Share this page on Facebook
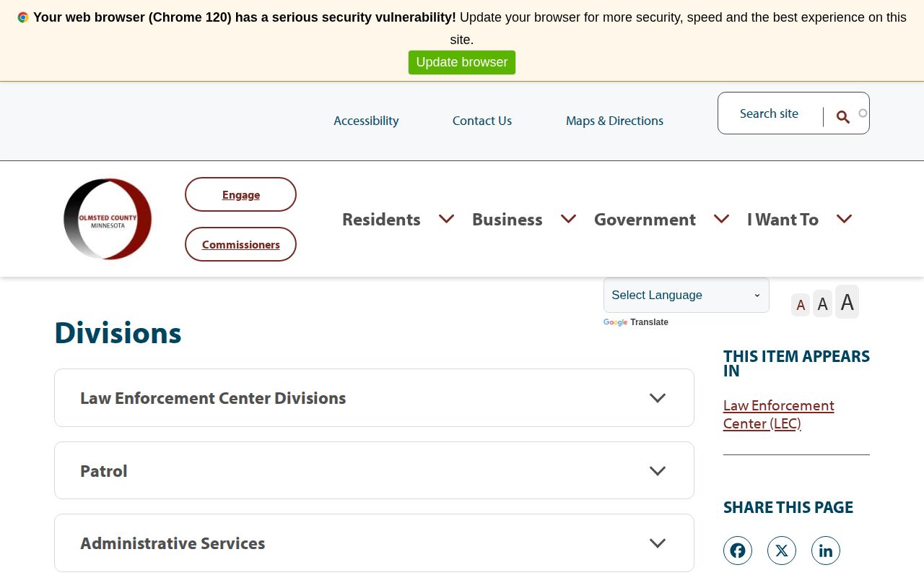This screenshot has height=578, width=924. click(738, 551)
